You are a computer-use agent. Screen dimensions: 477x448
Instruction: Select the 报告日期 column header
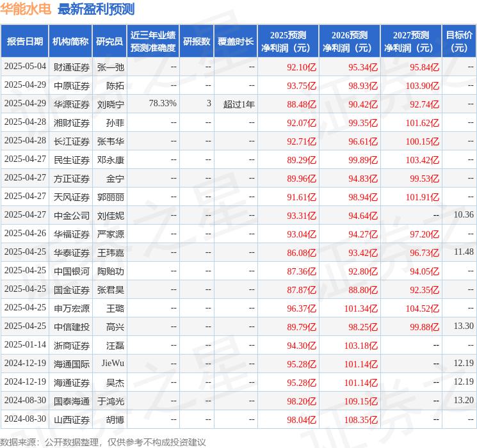24,42
